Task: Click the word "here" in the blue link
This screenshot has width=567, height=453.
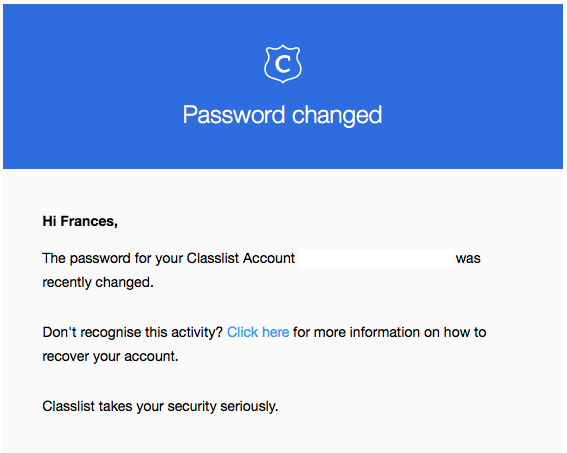Action: click(x=276, y=332)
